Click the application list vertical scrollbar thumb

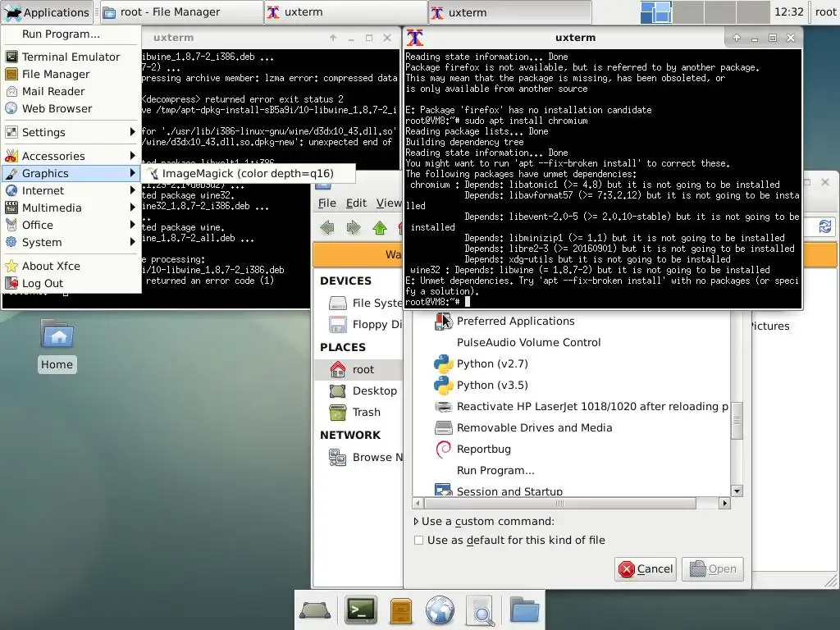737,421
